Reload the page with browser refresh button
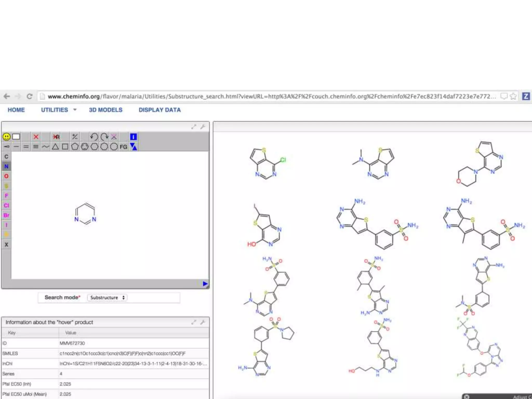Screen dimensions: 532x399 (x=30, y=96)
